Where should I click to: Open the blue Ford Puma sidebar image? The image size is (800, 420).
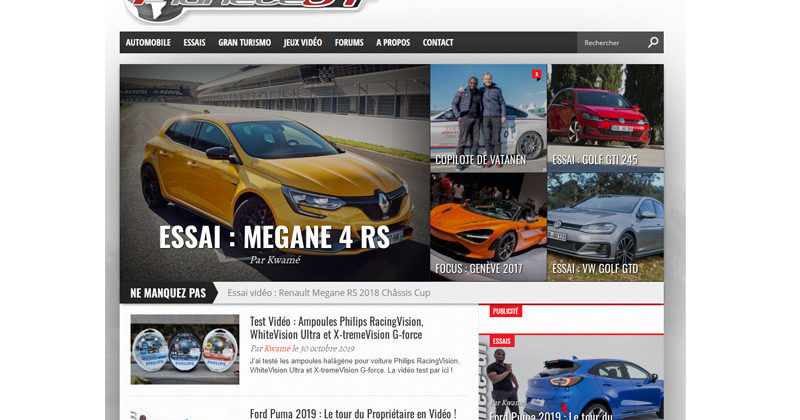point(571,378)
